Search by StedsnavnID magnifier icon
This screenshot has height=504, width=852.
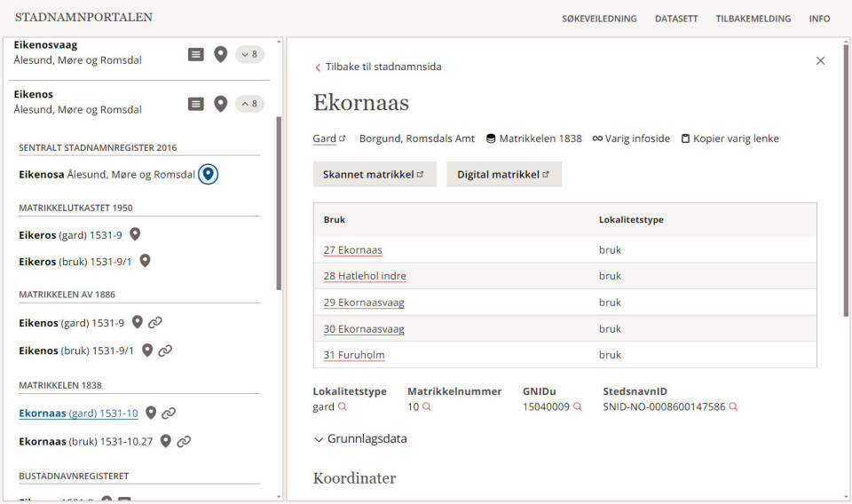733,407
